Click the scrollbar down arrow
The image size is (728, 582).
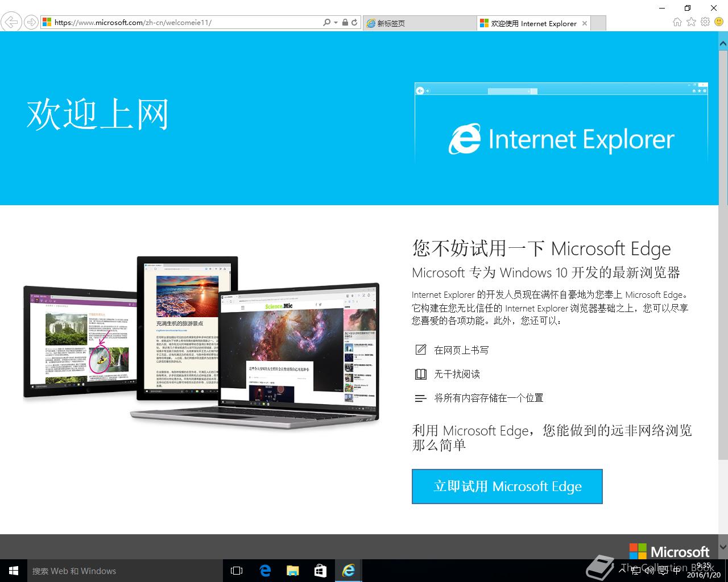click(723, 548)
